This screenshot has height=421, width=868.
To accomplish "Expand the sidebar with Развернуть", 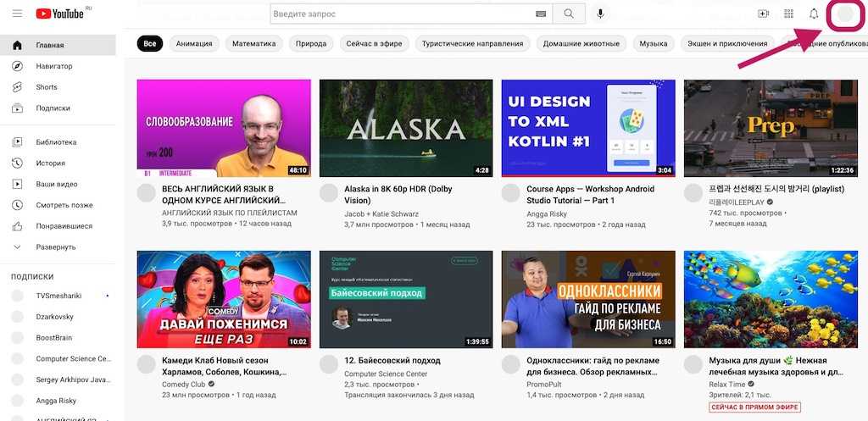I will pyautogui.click(x=56, y=247).
